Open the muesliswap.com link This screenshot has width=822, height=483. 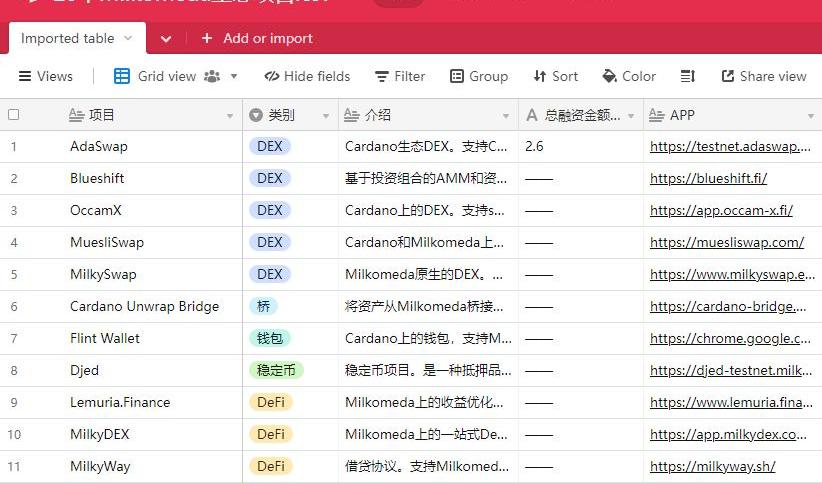pos(727,242)
